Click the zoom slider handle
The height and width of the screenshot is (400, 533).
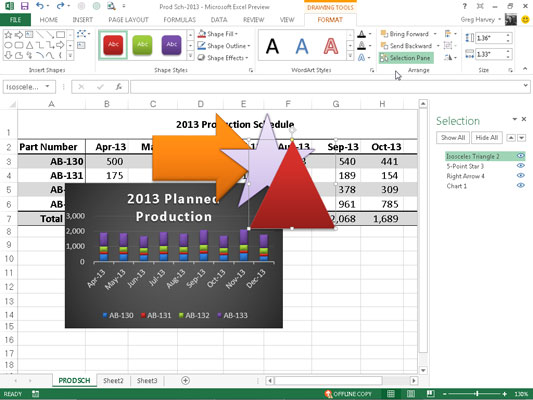click(x=477, y=394)
